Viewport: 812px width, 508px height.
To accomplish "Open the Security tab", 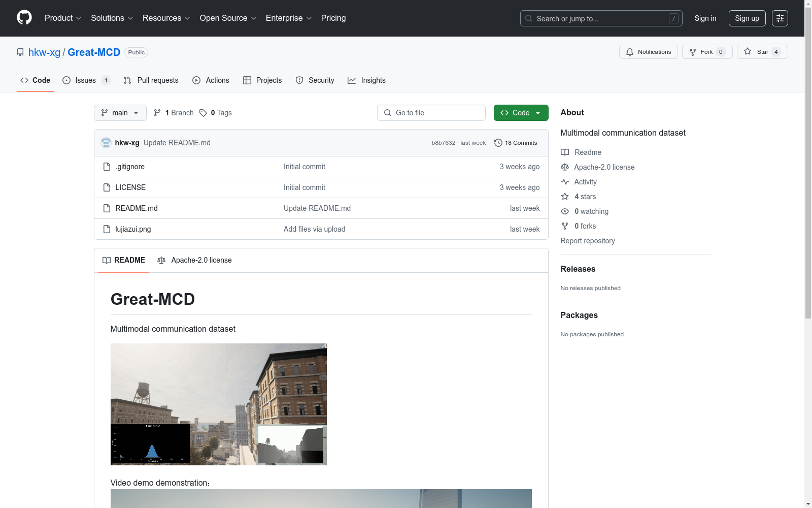I will tap(315, 80).
